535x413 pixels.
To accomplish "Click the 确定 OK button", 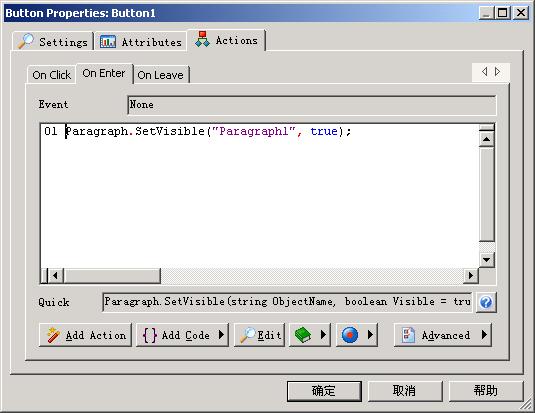I will pyautogui.click(x=324, y=391).
